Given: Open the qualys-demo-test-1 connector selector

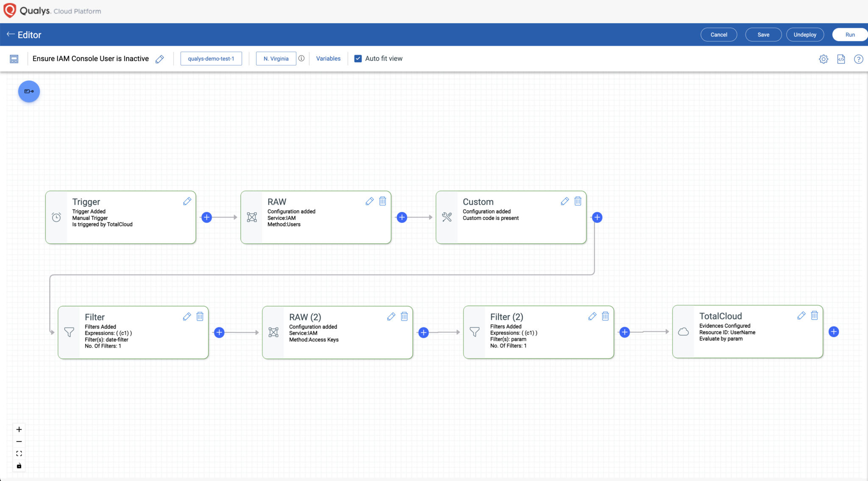Looking at the screenshot, I should pos(211,58).
